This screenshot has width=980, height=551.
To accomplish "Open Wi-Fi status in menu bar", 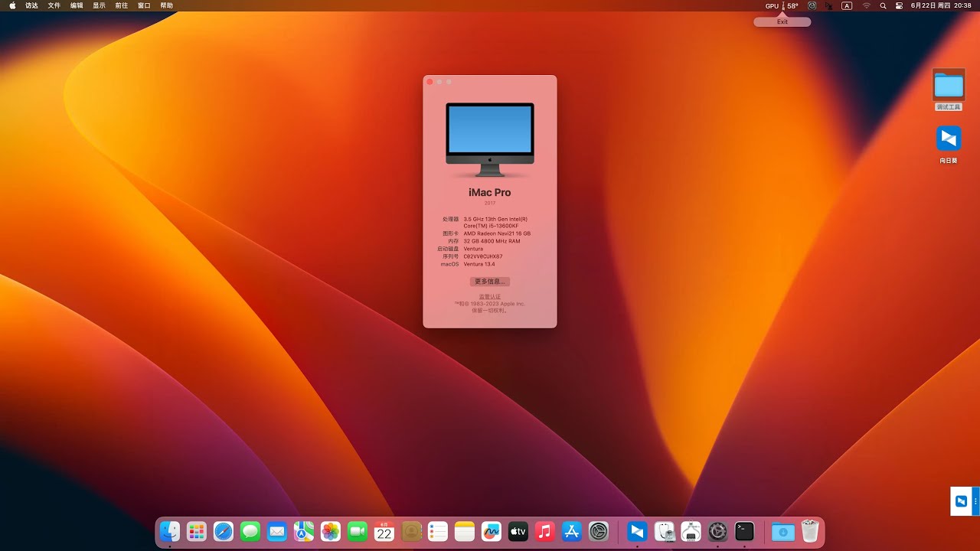I will [867, 5].
